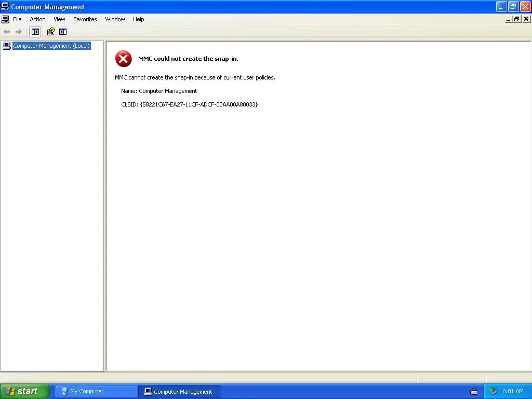Minimize the Computer Management window

coord(501,6)
